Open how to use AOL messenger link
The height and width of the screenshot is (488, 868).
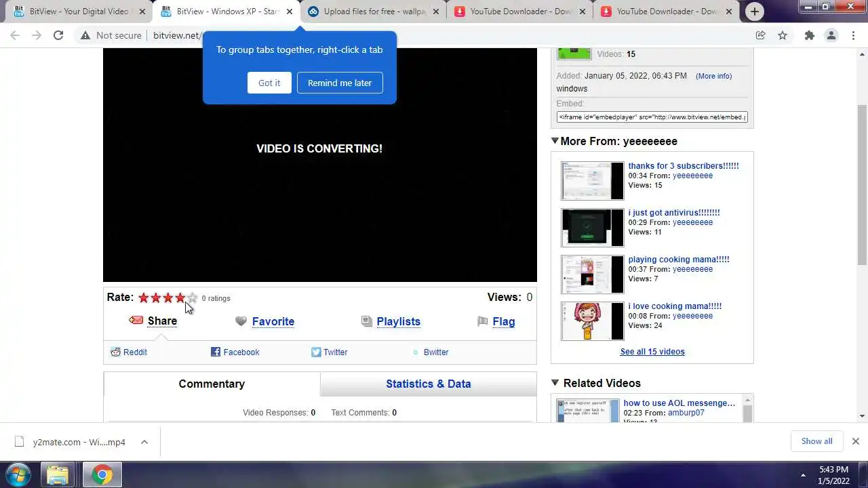click(679, 403)
